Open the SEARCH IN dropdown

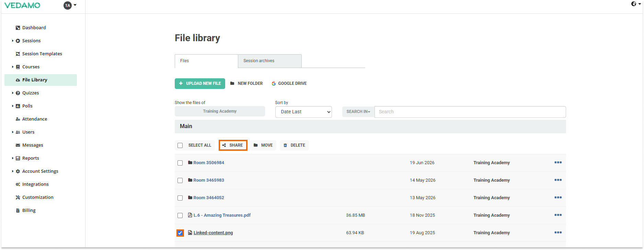(x=358, y=112)
